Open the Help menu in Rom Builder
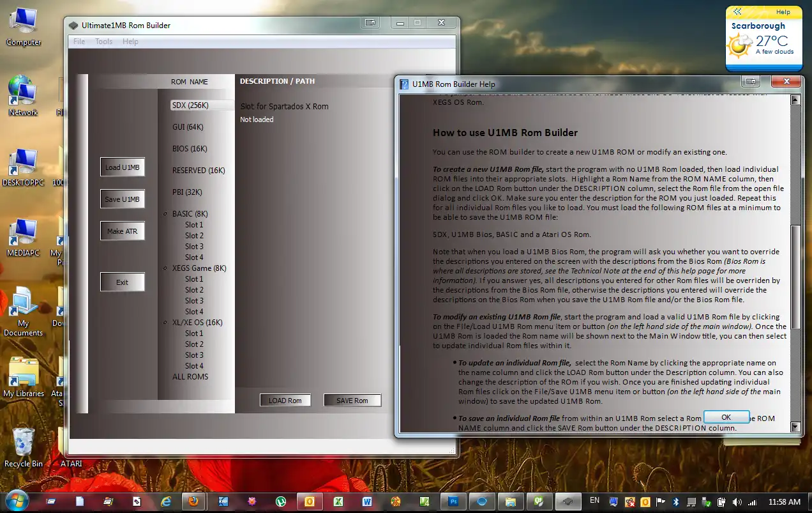This screenshot has height=513, width=812. click(130, 42)
